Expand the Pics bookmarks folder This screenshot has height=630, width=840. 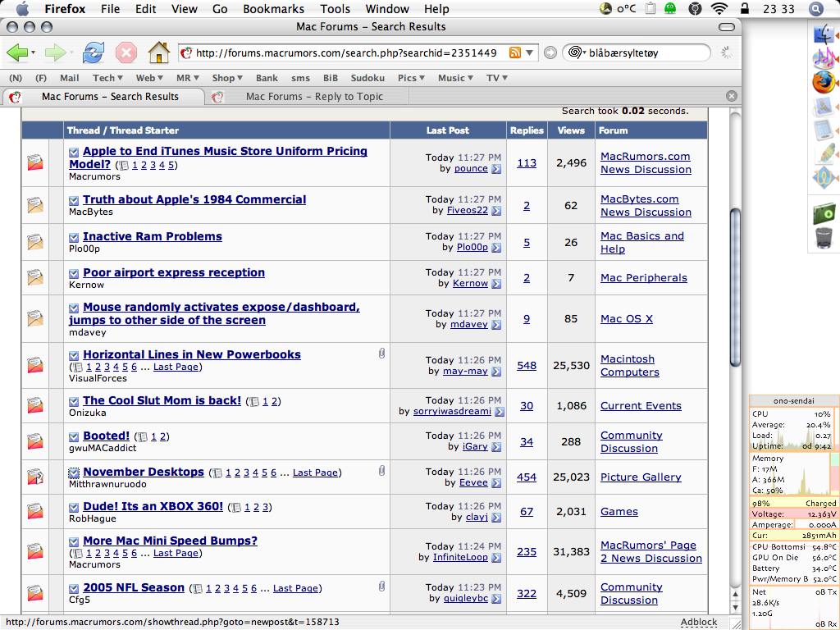pyautogui.click(x=412, y=78)
